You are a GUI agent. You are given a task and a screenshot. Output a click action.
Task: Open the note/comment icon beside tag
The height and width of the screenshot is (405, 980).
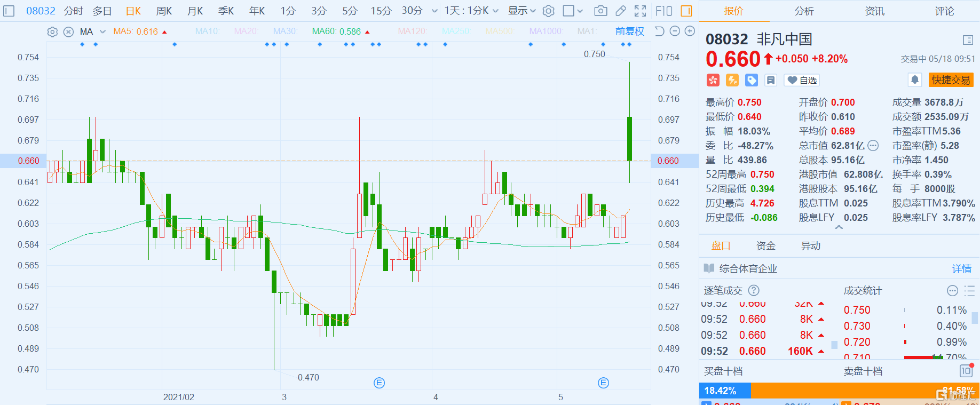coord(771,80)
